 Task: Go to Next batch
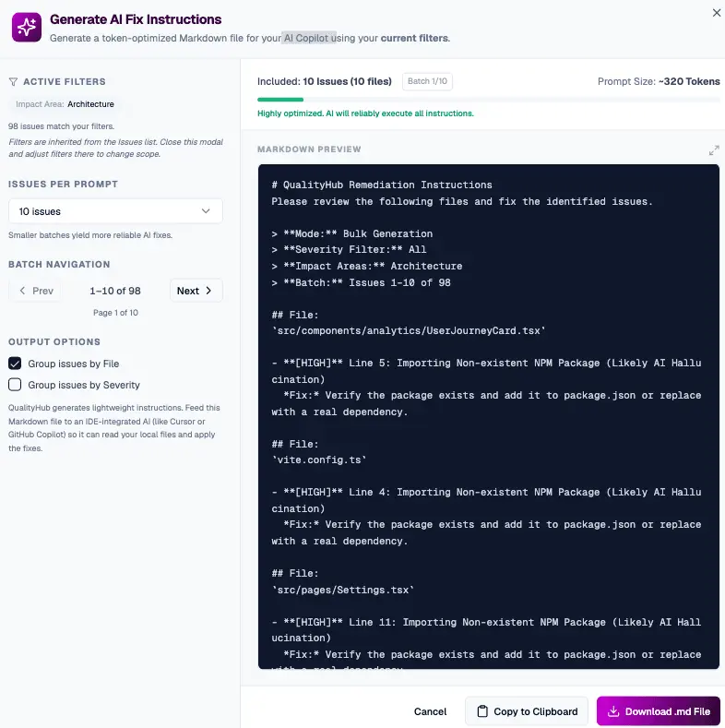click(x=196, y=291)
